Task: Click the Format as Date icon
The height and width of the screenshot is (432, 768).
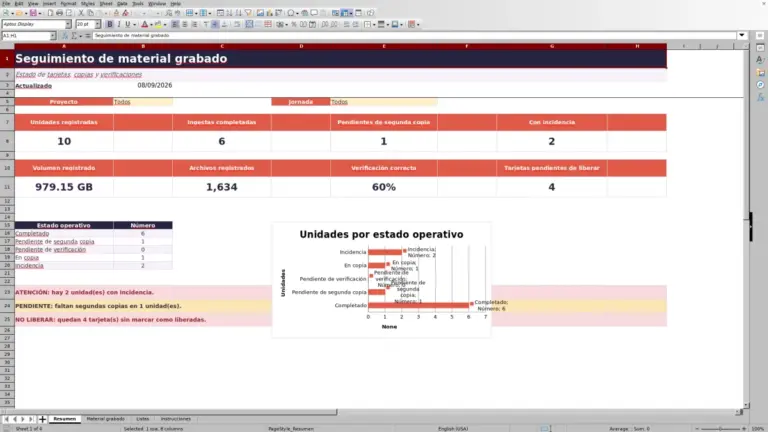Action: [x=312, y=24]
